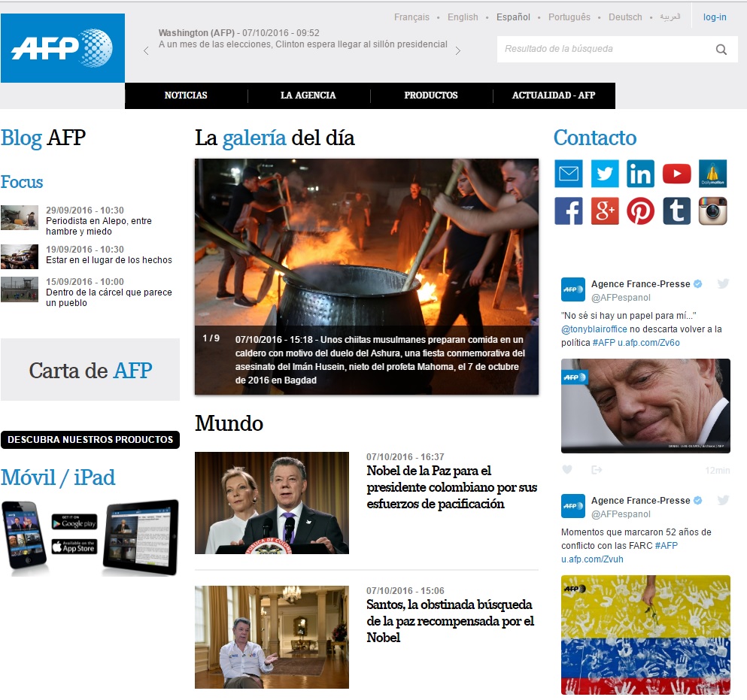Switch language to Français

[411, 17]
